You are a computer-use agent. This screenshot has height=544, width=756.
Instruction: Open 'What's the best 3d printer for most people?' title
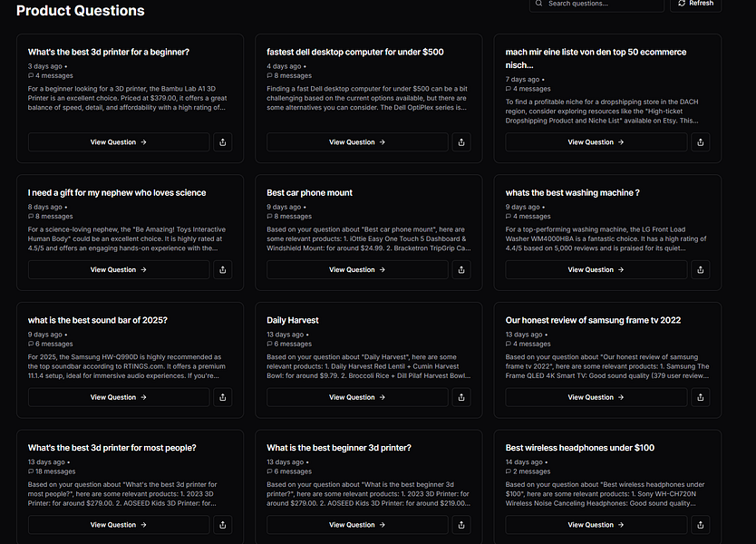click(x=111, y=448)
